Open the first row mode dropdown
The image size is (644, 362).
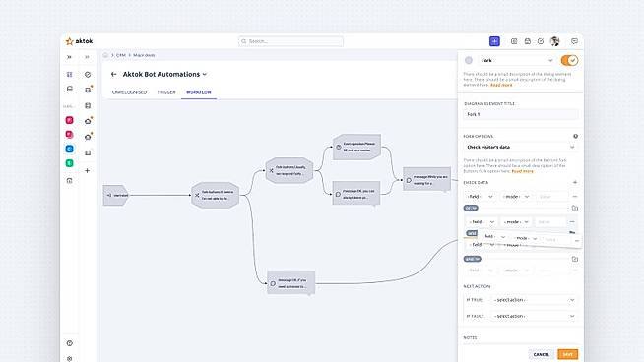516,197
